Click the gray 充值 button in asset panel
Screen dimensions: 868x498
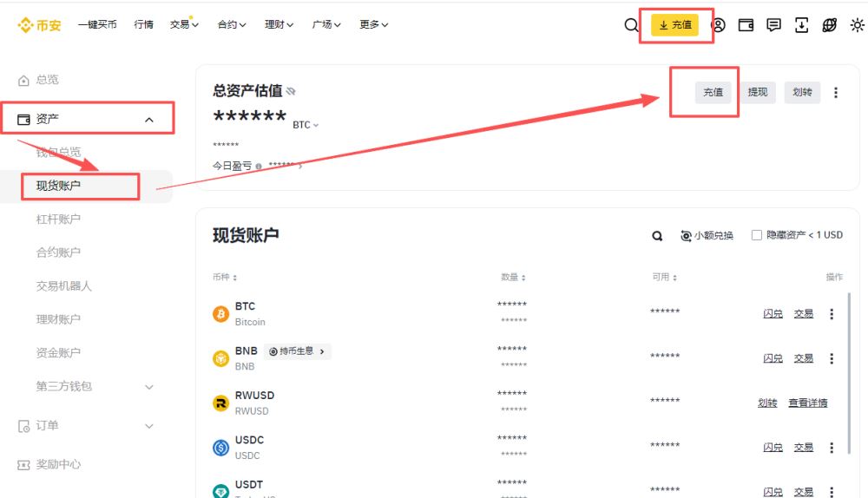pyautogui.click(x=713, y=93)
